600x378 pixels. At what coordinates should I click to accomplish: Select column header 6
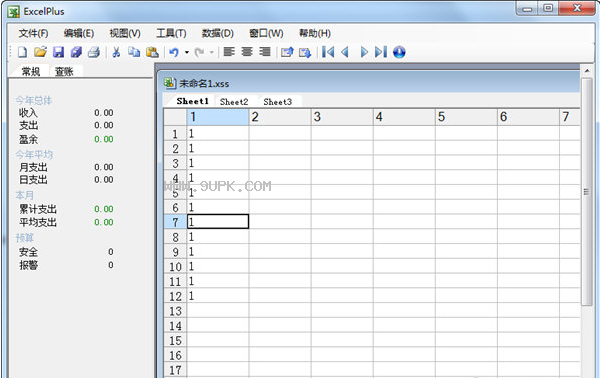click(x=528, y=117)
